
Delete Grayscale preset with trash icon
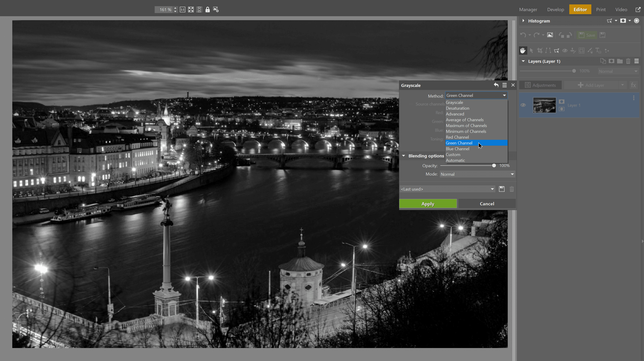click(512, 189)
